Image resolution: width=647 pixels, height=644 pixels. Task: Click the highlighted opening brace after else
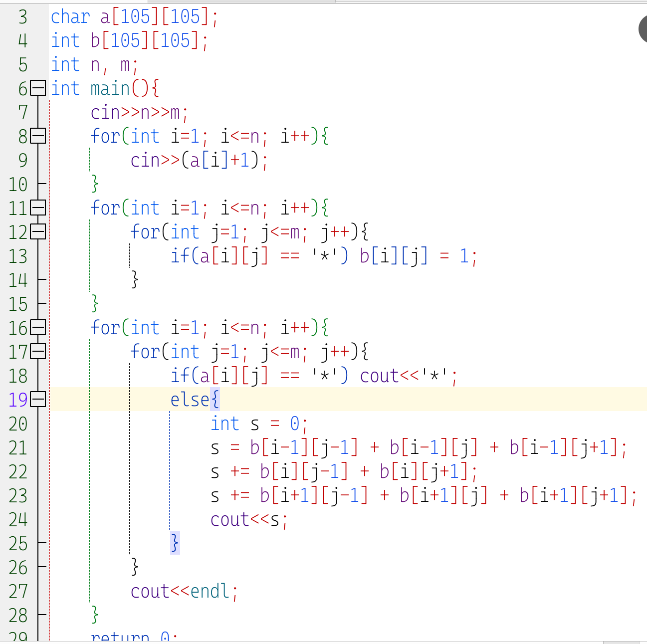pos(215,400)
